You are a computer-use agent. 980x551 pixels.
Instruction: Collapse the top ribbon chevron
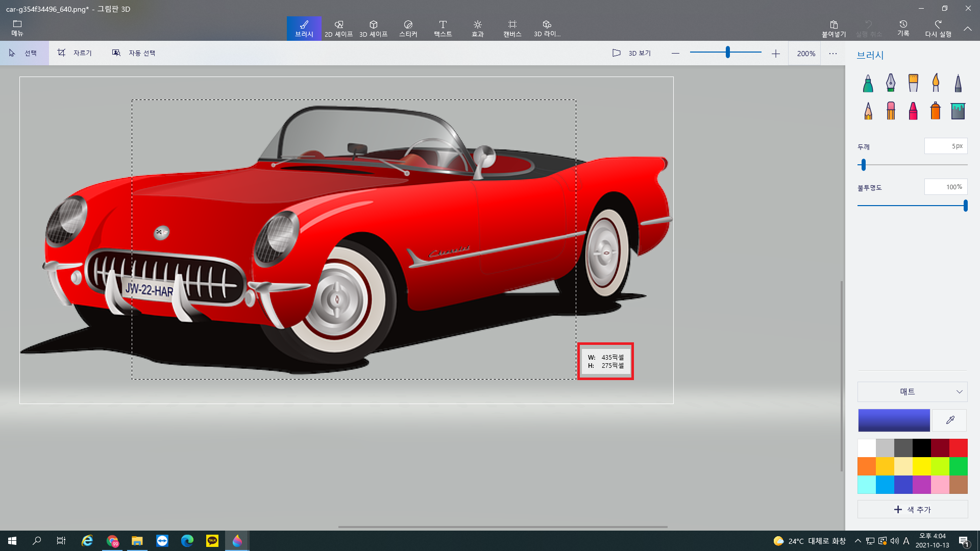tap(967, 29)
